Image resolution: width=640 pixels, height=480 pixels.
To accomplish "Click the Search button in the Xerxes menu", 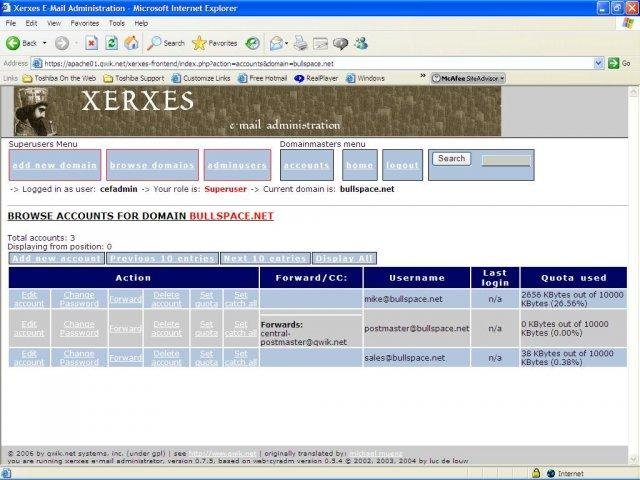I will 451,158.
